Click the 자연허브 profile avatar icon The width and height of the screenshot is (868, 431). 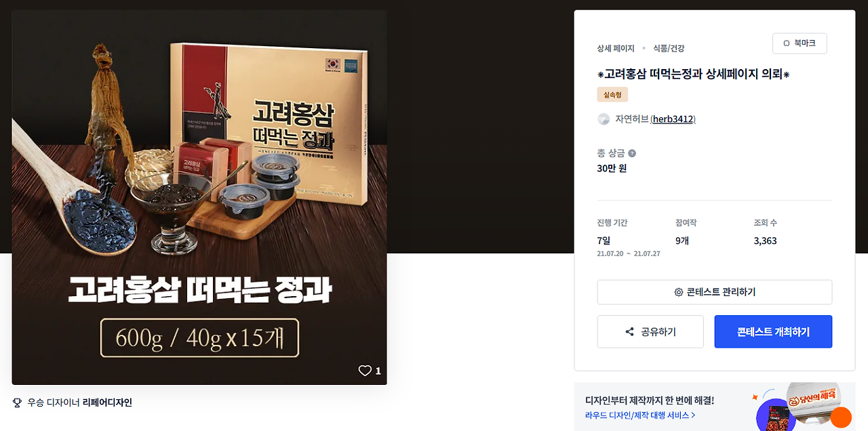tap(604, 119)
